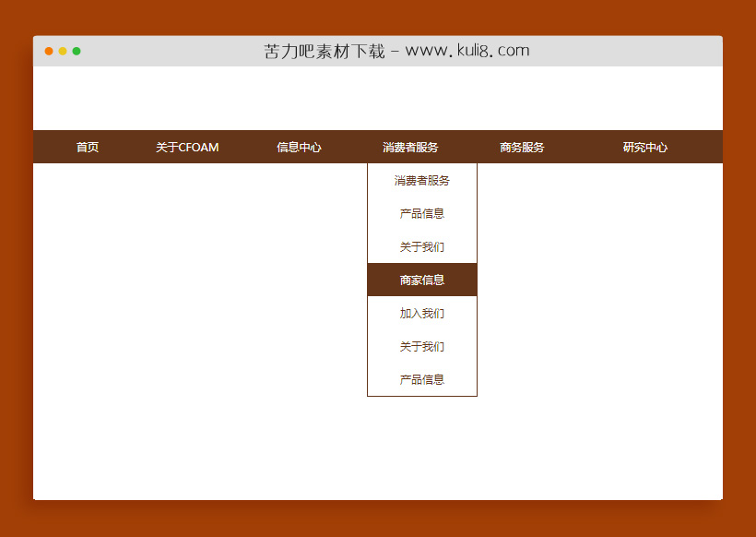Open the 首页 menu item
756x537 pixels.
click(88, 147)
